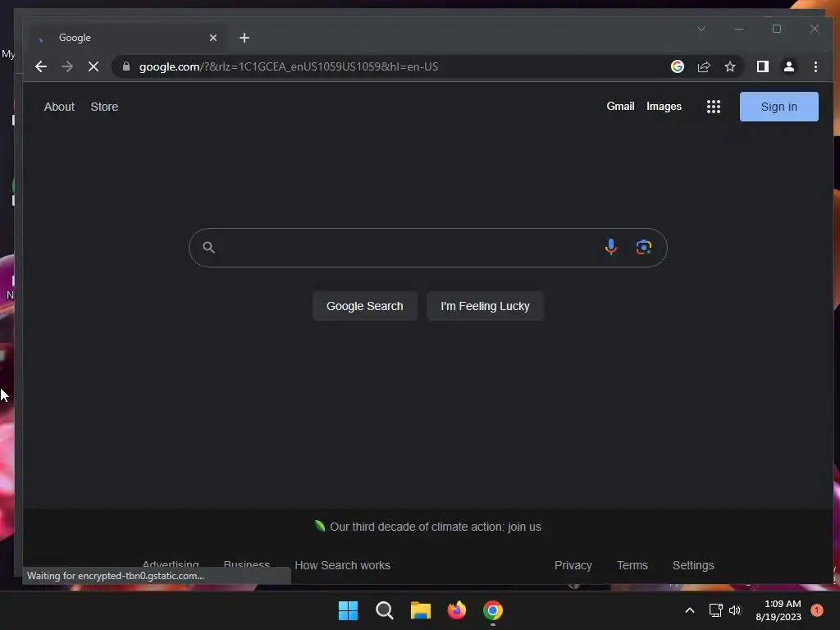Screen dimensions: 840x630
Task: Stop page loading with the X button
Action: (94, 66)
